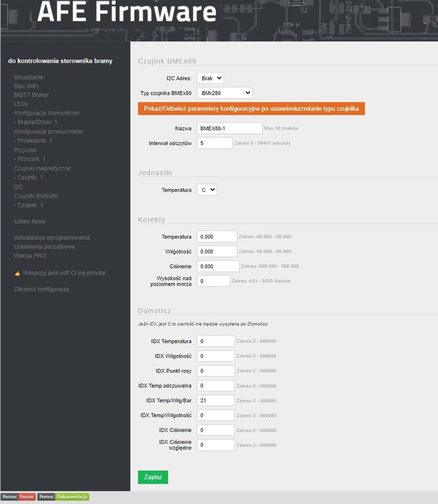Select Przycisk: 1 in sidebar
Screen dimensions: 438x504
[x=31, y=159]
